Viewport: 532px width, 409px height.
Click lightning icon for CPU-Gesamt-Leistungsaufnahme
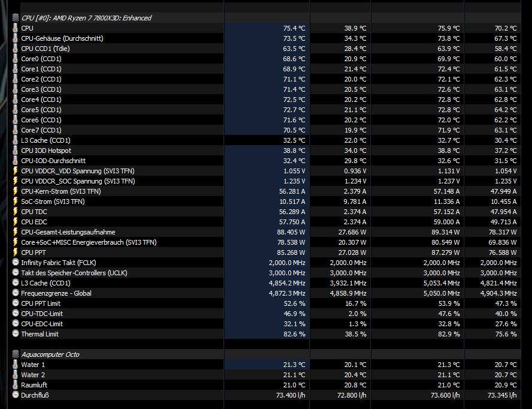point(15,231)
